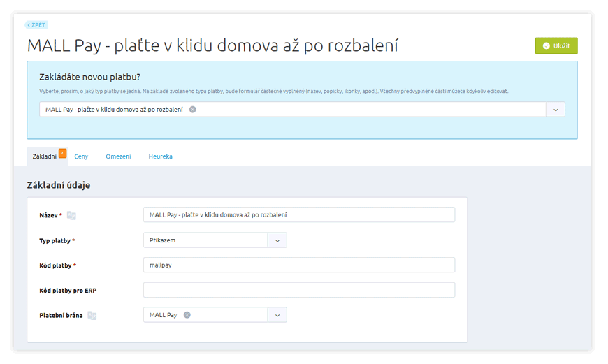Open the Ceny tab
Viewport: 608px width, 364px height.
81,156
